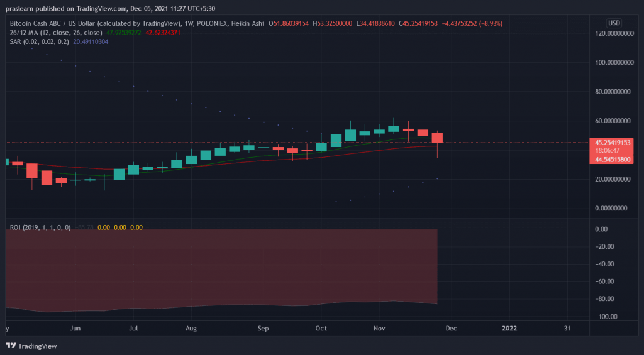Click the 26/12 MA indicator legend
644x355 pixels.
[49, 31]
